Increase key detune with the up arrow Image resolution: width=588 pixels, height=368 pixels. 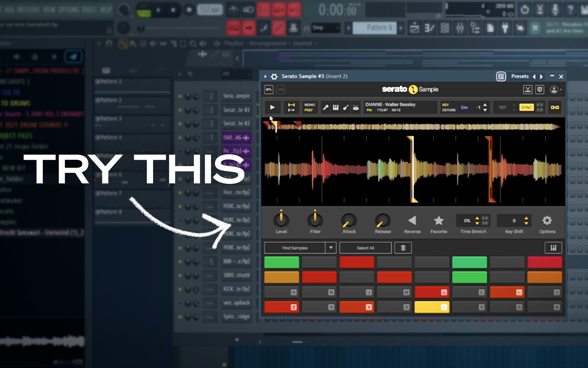485,105
